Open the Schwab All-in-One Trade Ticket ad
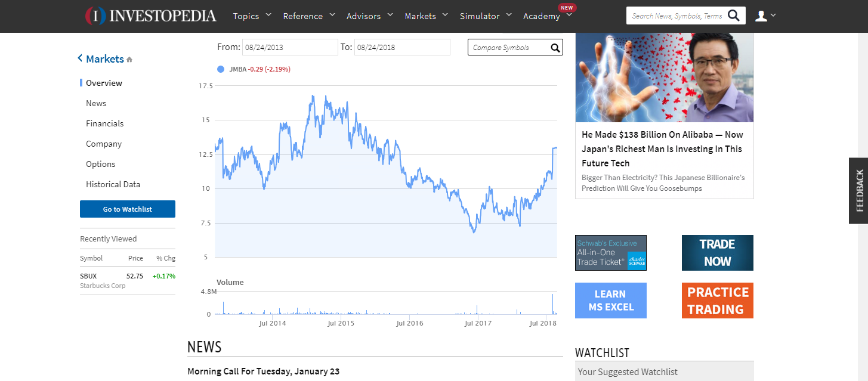 611,253
